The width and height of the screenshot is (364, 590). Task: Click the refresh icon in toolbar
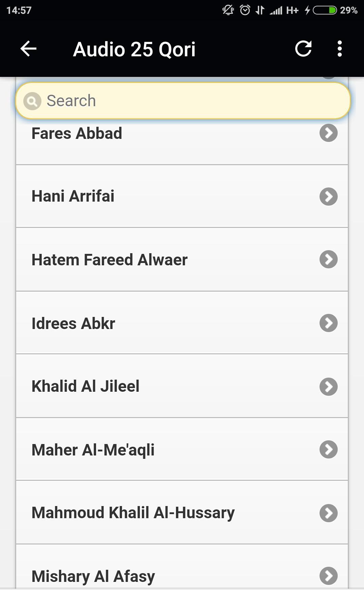pyautogui.click(x=303, y=49)
